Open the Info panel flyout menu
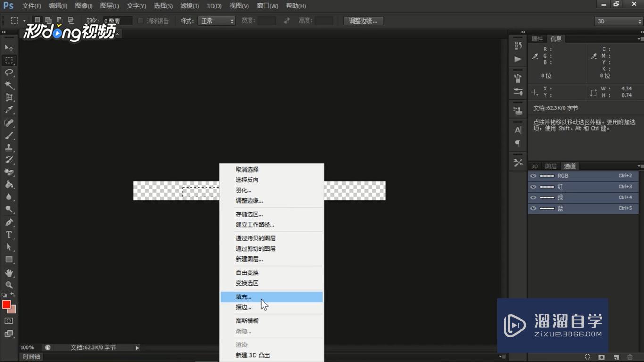644x362 pixels. 640,39
